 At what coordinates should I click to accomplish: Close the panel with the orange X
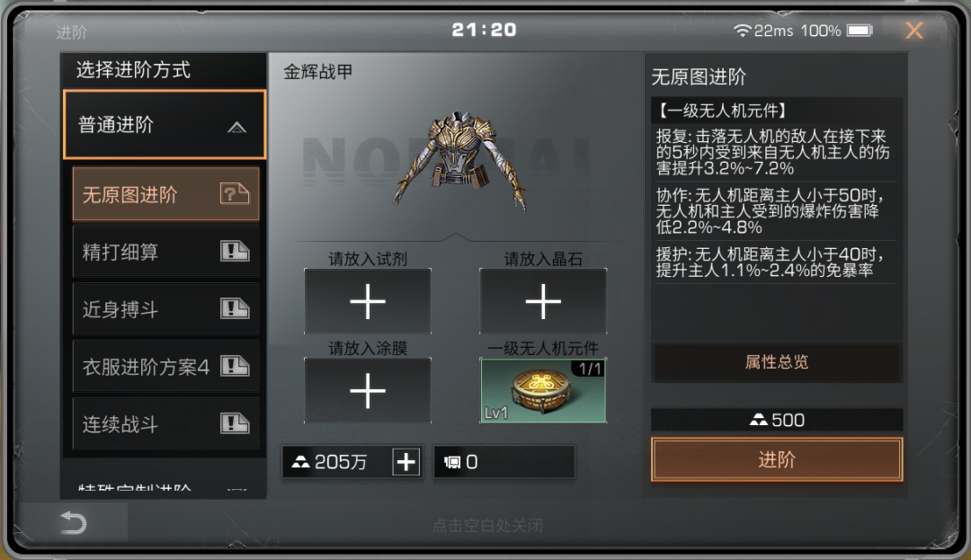click(x=914, y=31)
